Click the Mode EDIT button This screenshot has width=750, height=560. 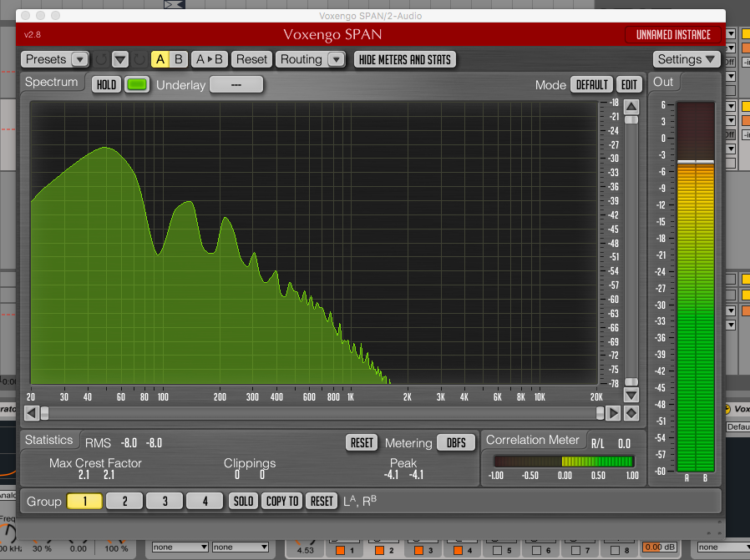tap(629, 84)
